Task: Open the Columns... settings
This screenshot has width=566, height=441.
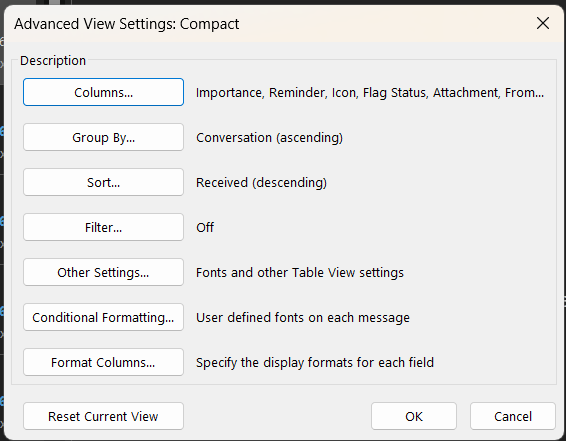Action: [103, 92]
